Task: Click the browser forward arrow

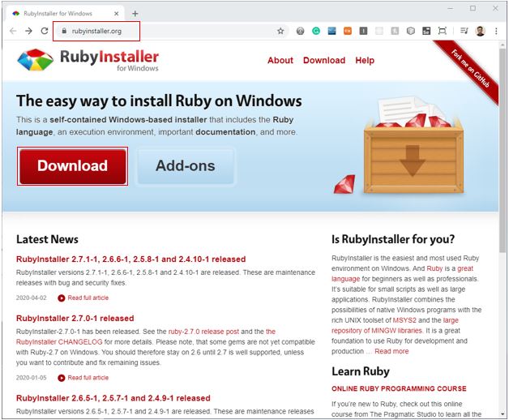Action: [29, 31]
